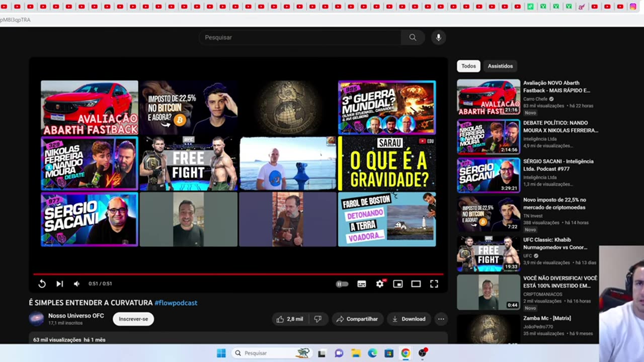Run search with the magnifier button
The width and height of the screenshot is (644, 362).
[413, 37]
